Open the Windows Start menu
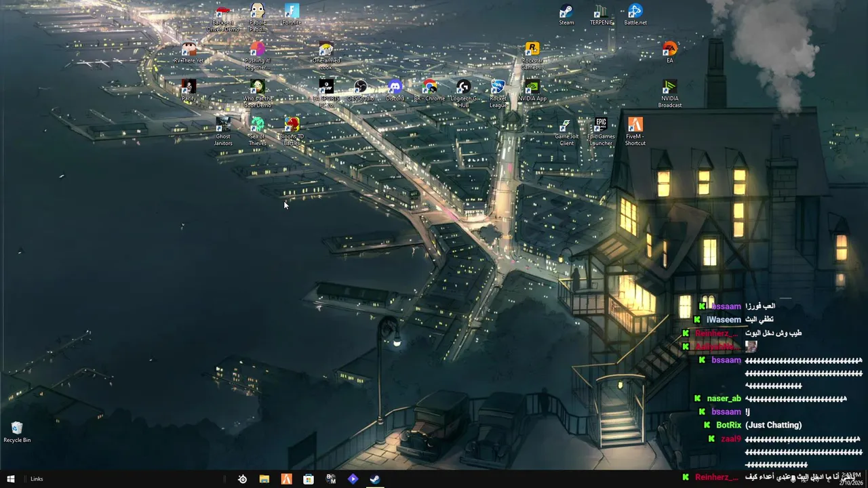Viewport: 868px width, 488px height. click(11, 479)
